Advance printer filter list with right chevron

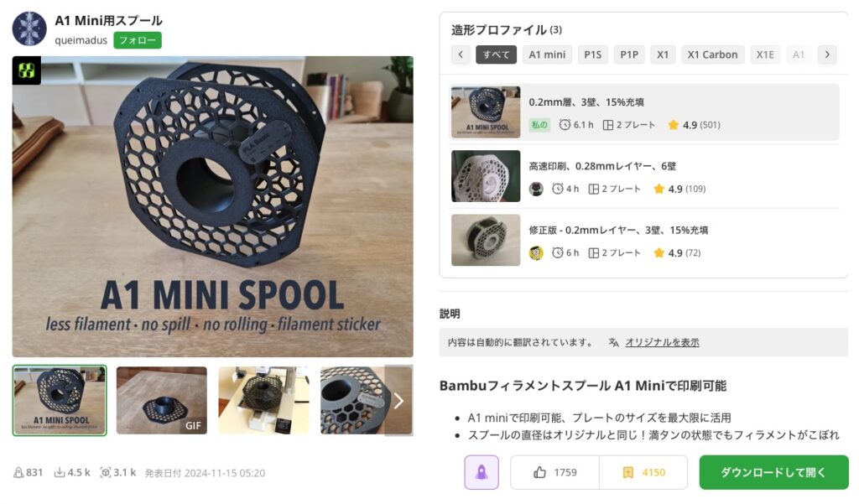[827, 55]
